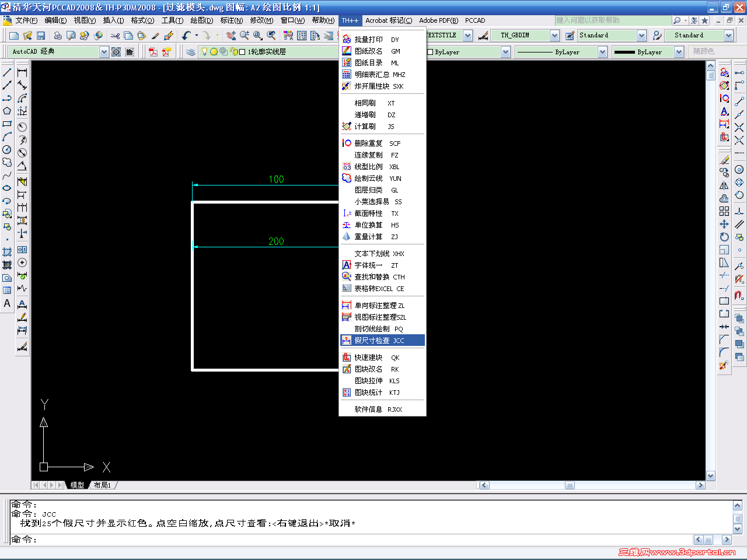Image resolution: width=747 pixels, height=560 pixels.
Task: Open the ByLayer linetype dropdown
Action: point(602,52)
